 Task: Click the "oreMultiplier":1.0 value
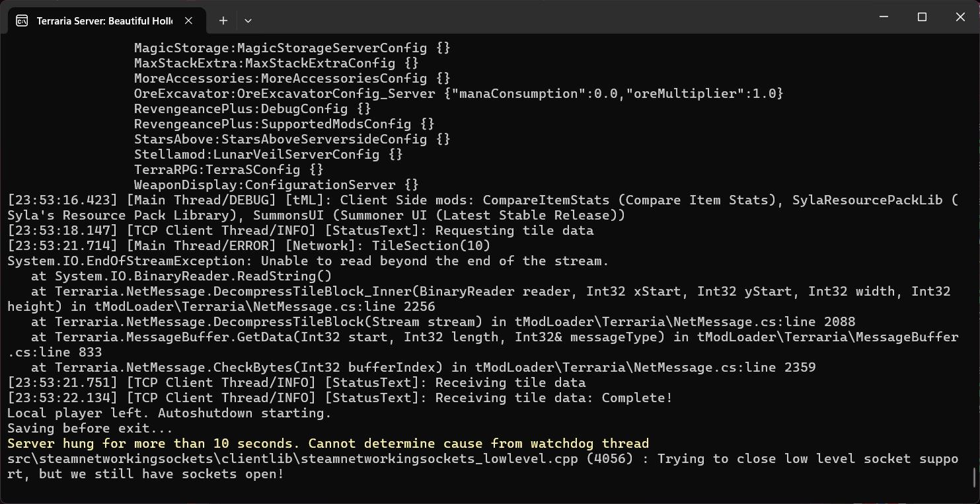click(x=700, y=93)
